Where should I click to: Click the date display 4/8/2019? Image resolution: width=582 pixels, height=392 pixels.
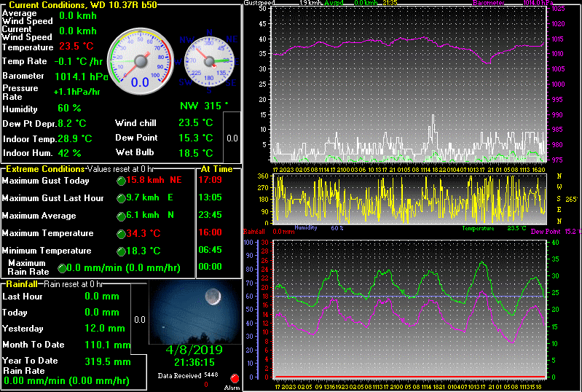tap(194, 350)
